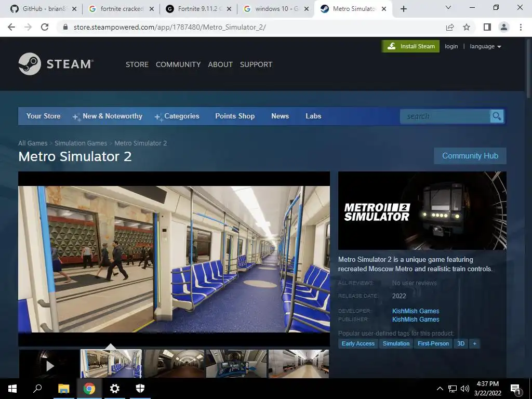Reload the page with refresh icon
532x399 pixels.
click(x=45, y=27)
